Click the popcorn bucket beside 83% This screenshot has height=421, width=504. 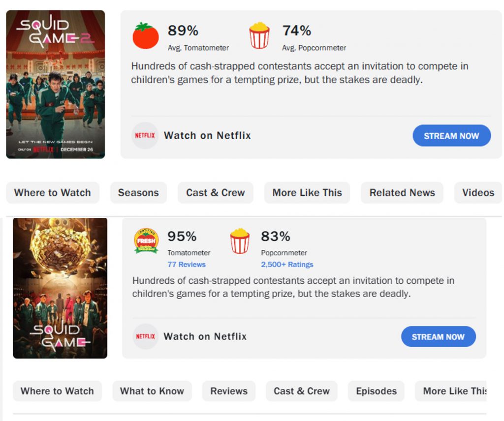click(240, 241)
